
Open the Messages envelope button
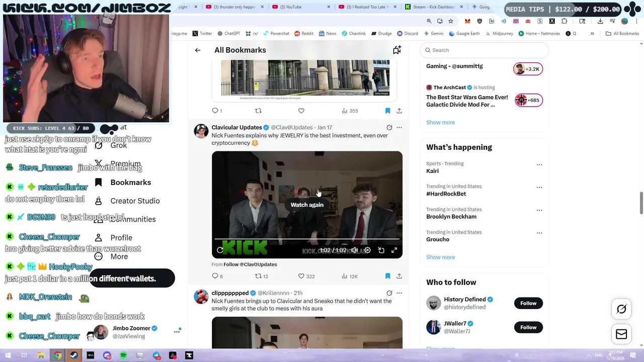pos(621,334)
